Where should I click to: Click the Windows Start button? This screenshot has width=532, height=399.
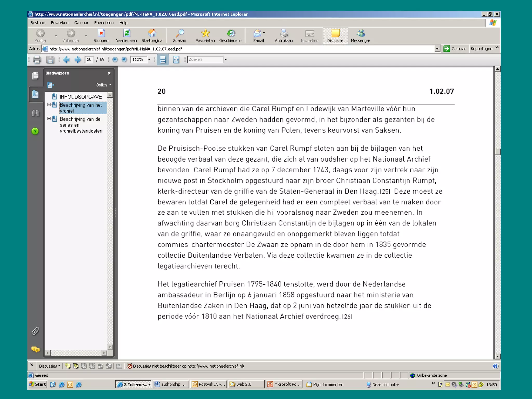[38, 384]
